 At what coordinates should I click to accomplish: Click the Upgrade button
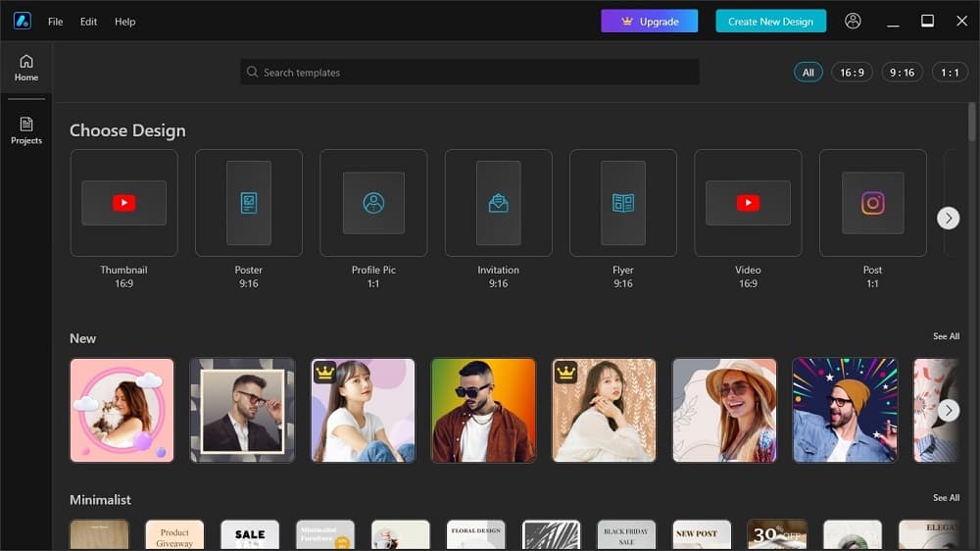pos(649,22)
